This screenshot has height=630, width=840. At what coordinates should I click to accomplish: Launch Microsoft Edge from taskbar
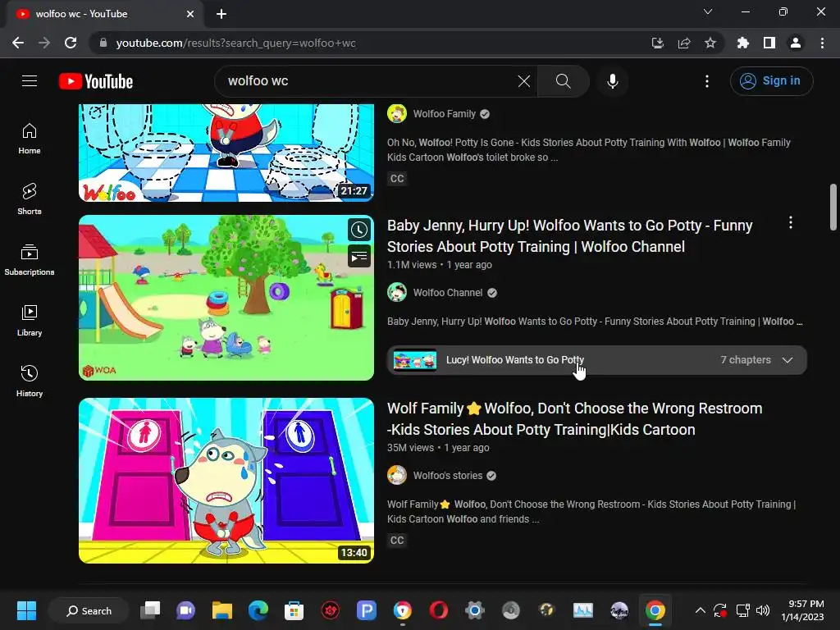[x=258, y=610]
